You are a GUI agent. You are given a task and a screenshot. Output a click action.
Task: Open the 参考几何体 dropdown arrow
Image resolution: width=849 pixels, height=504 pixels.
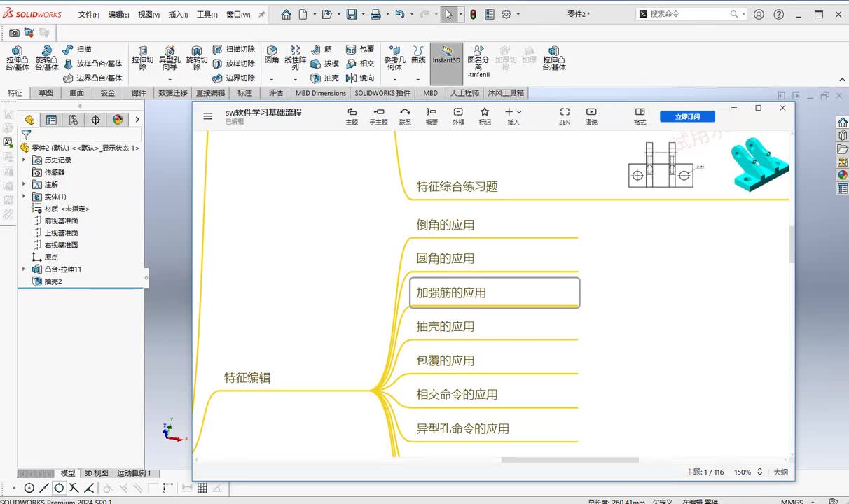tap(394, 79)
